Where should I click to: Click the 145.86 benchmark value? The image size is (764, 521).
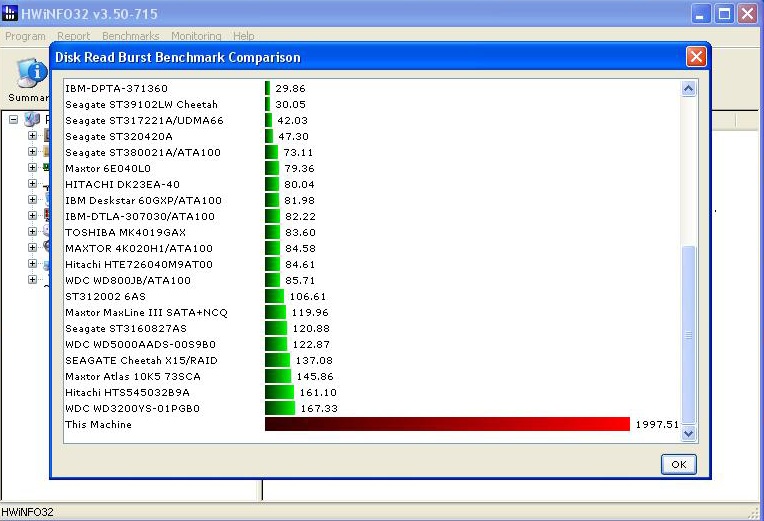click(x=315, y=377)
